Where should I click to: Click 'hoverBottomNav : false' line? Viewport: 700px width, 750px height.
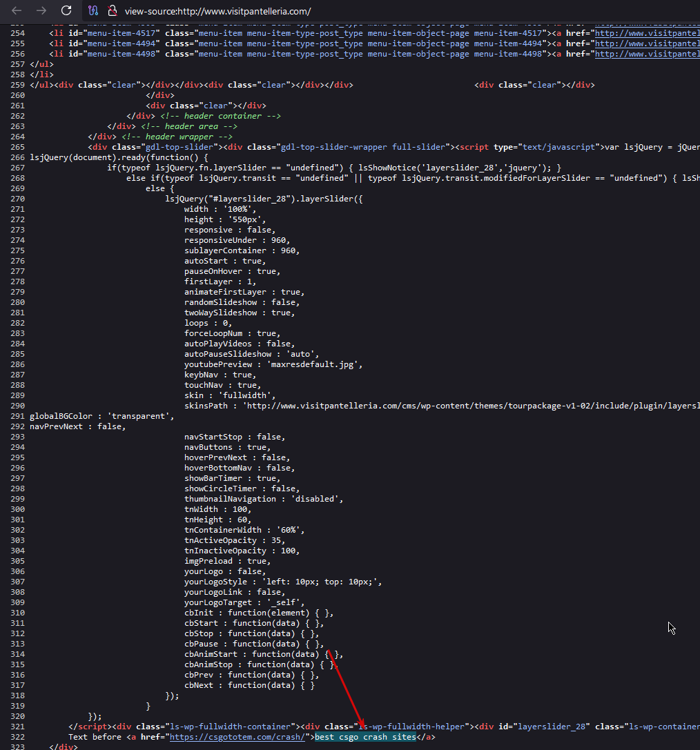coord(240,468)
